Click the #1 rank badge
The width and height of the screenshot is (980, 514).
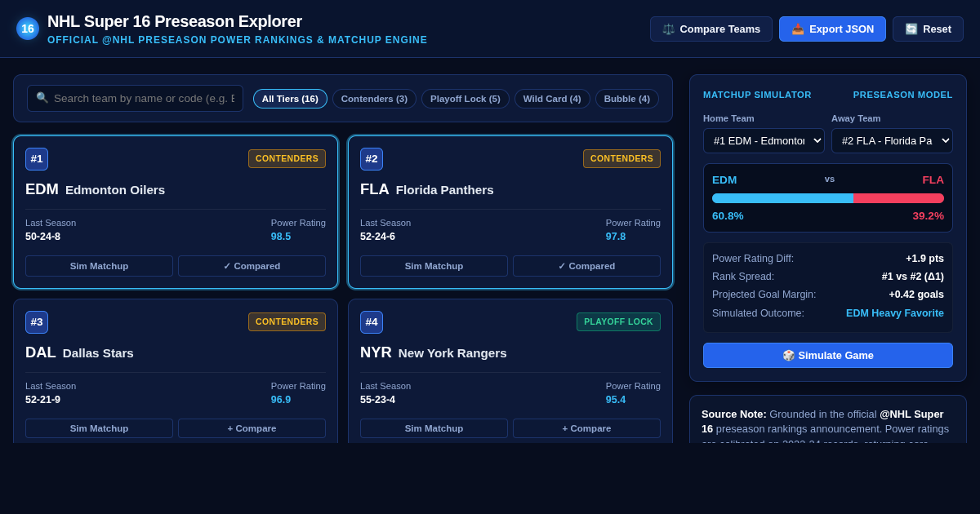coord(37,159)
